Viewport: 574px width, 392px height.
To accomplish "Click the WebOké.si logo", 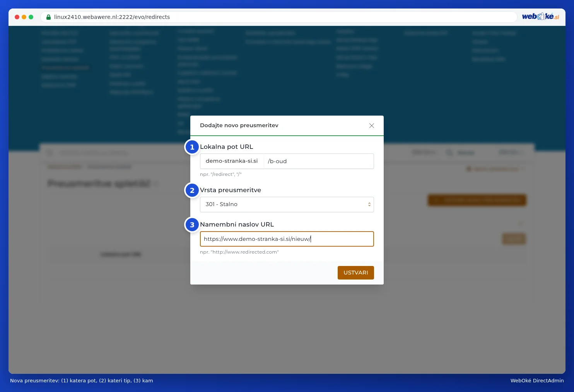I will [x=540, y=17].
